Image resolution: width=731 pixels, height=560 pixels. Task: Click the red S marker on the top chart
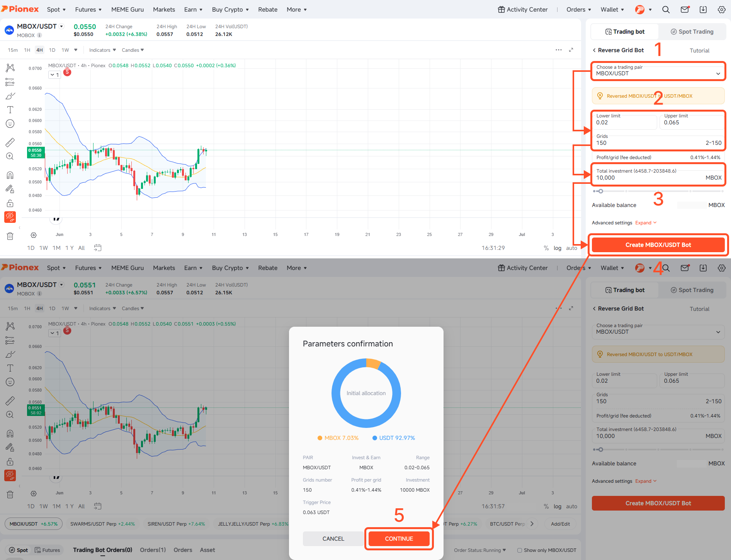67,72
